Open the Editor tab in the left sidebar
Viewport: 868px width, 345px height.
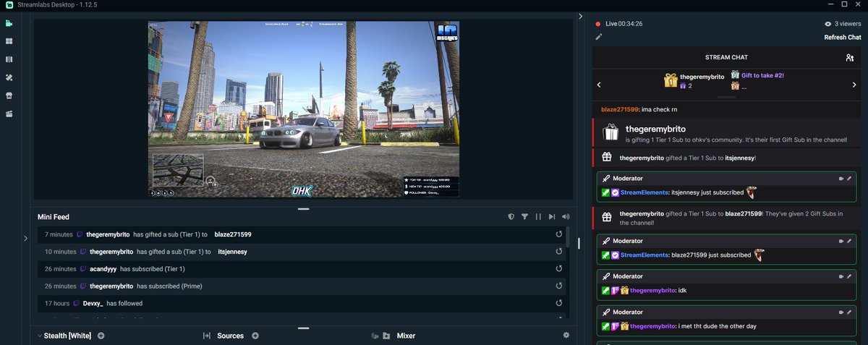pyautogui.click(x=9, y=23)
